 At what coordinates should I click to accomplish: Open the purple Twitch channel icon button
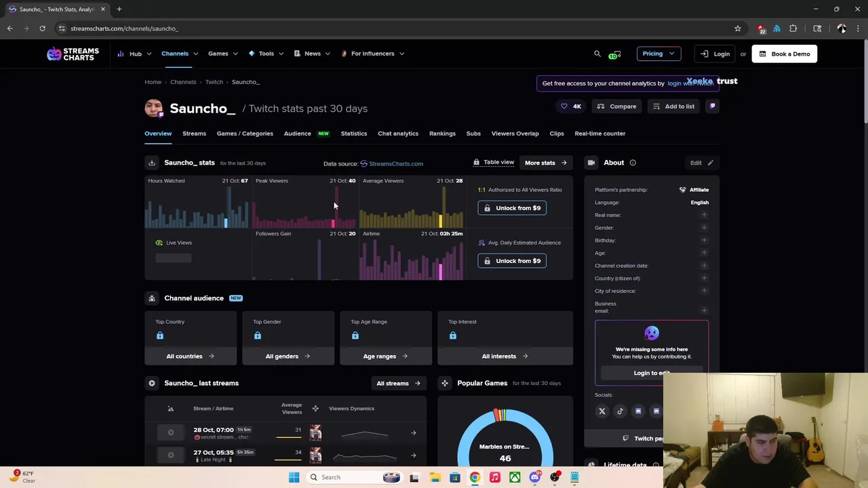coord(712,106)
